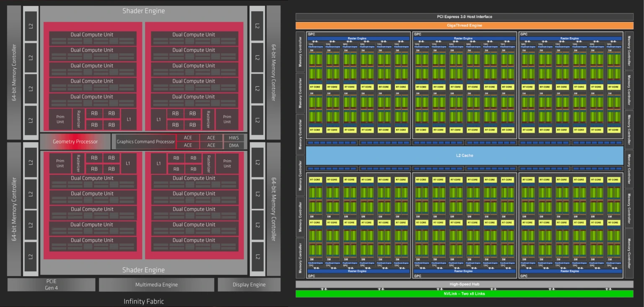The height and width of the screenshot is (307, 644).
Task: Select a Prim Unit block
Action: (60, 119)
